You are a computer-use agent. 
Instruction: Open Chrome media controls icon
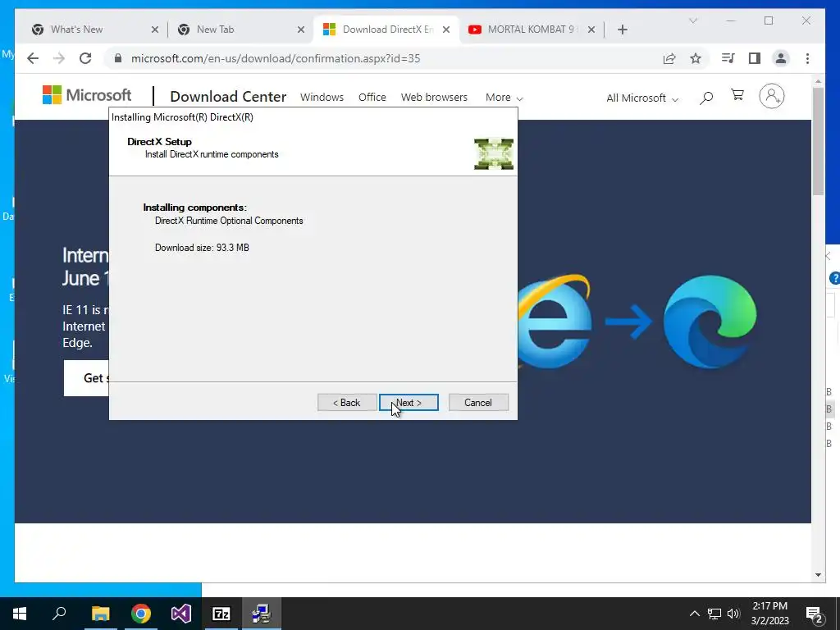728,58
